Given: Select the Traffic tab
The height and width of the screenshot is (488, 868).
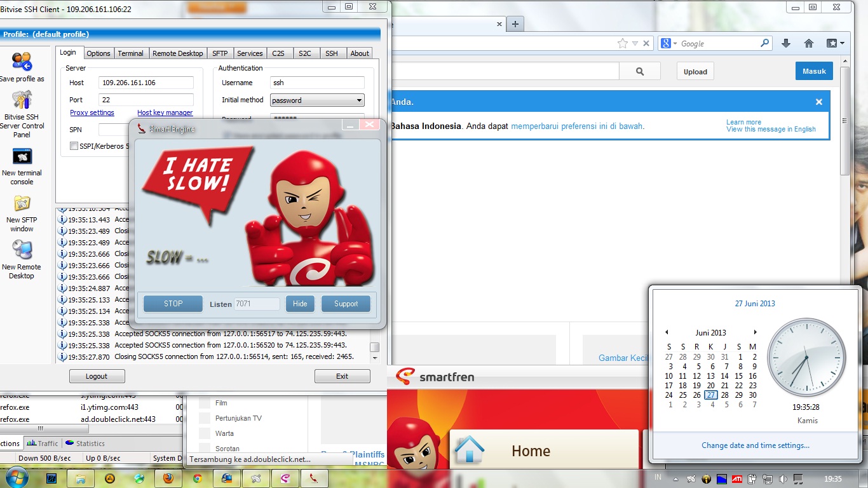Looking at the screenshot, I should tap(43, 444).
